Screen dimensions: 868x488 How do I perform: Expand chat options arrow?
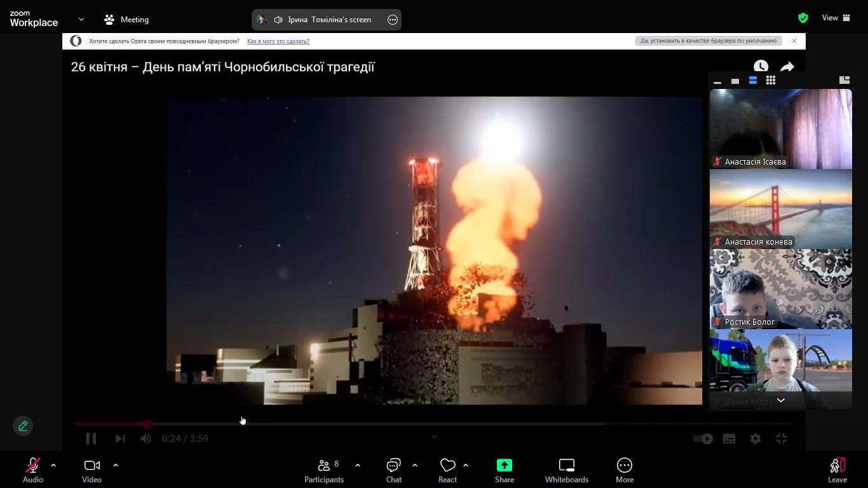[415, 465]
